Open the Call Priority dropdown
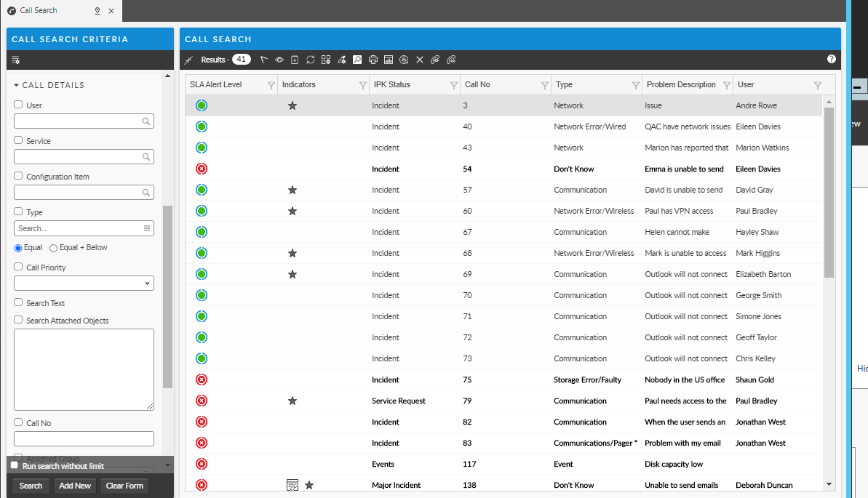The height and width of the screenshot is (498, 868). [x=84, y=283]
